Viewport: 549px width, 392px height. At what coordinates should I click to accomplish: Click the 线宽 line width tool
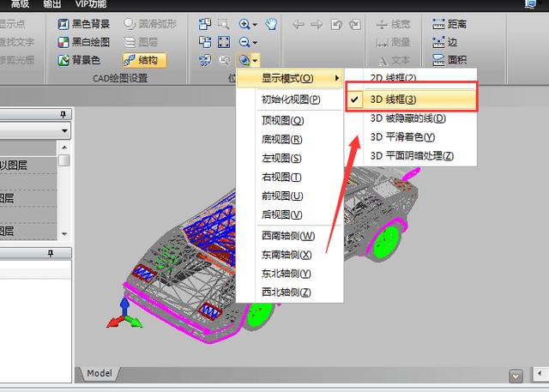click(x=393, y=24)
